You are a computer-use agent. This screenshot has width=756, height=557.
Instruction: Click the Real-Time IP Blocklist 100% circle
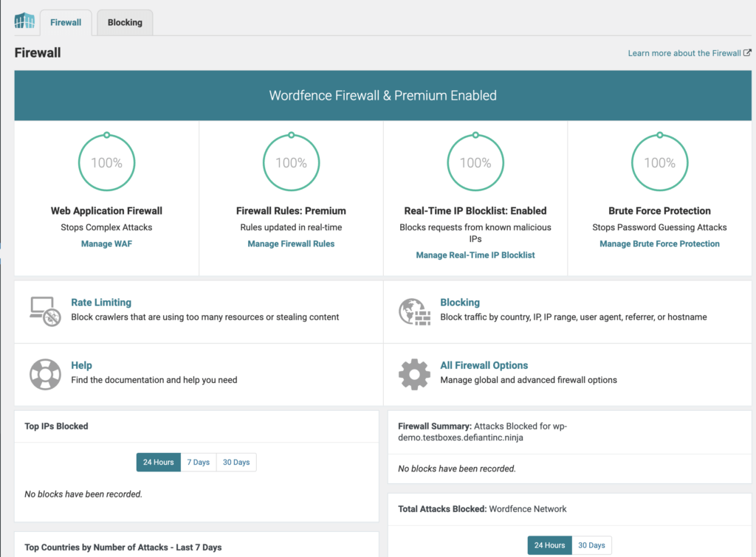click(475, 162)
